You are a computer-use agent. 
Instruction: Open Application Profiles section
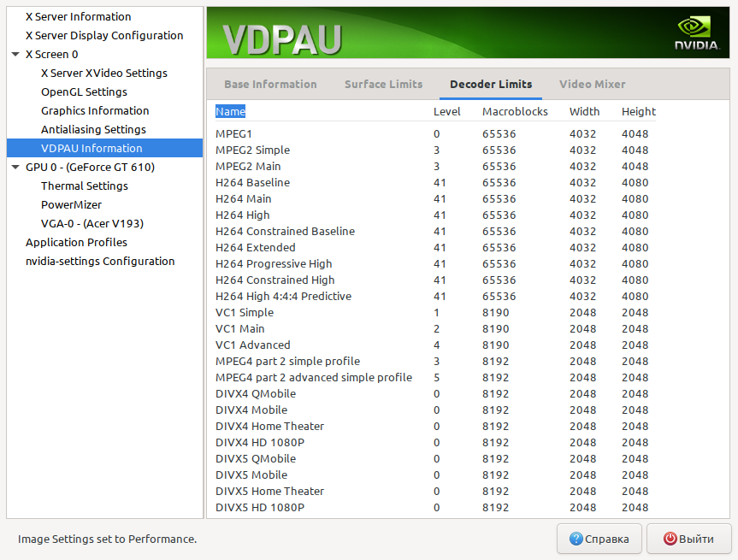point(76,242)
